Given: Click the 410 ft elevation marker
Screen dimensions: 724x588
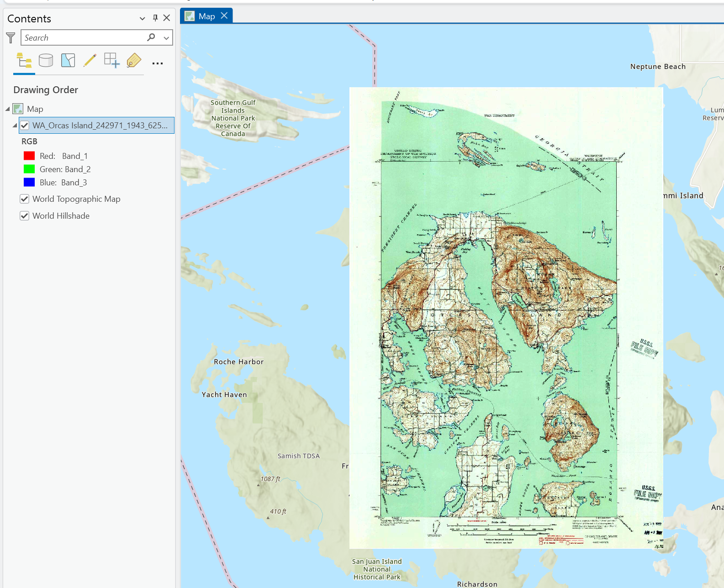Looking at the screenshot, I should tap(278, 511).
